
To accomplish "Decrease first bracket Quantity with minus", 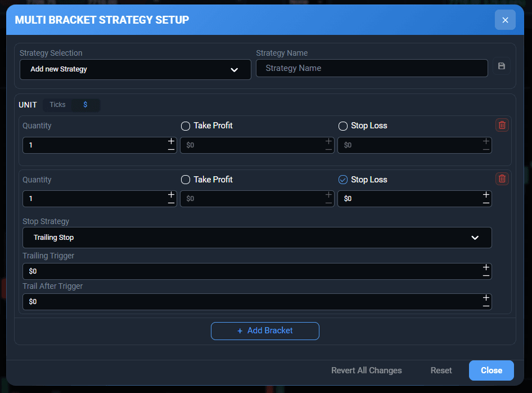I will coord(172,149).
